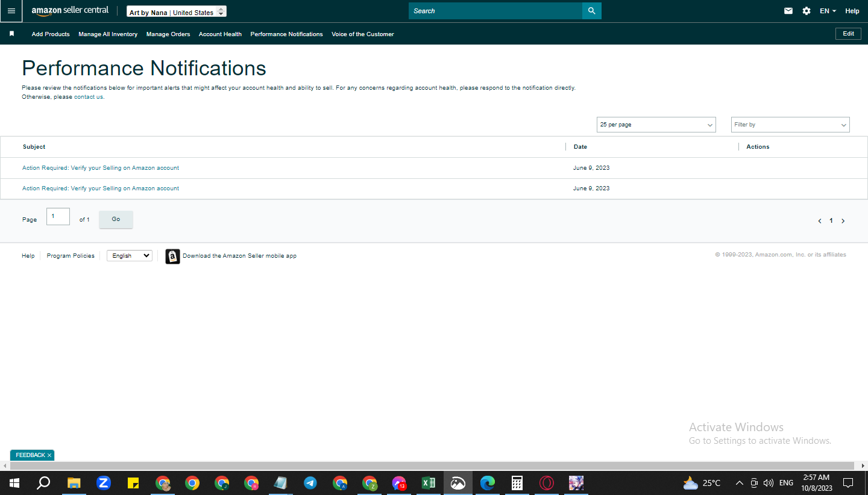
Task: Open Voice of the Customer
Action: pos(363,34)
